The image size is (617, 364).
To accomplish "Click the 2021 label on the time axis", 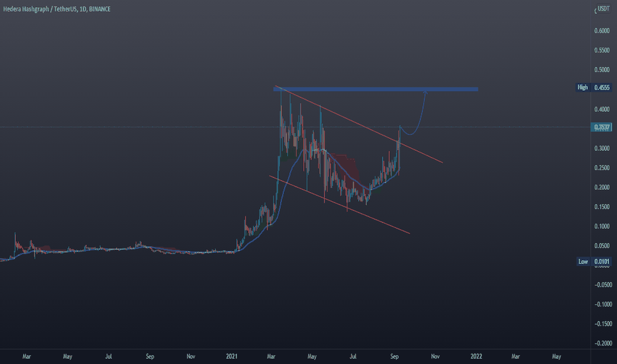I will (x=232, y=356).
